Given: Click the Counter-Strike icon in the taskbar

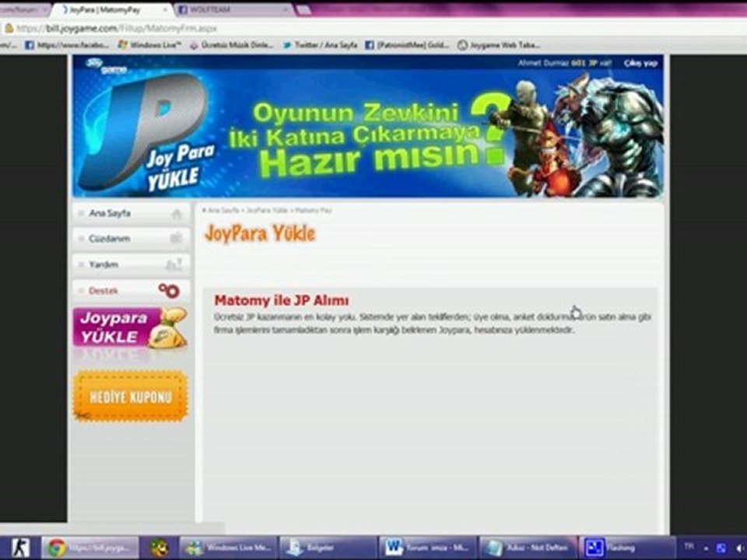Looking at the screenshot, I should coord(20,548).
